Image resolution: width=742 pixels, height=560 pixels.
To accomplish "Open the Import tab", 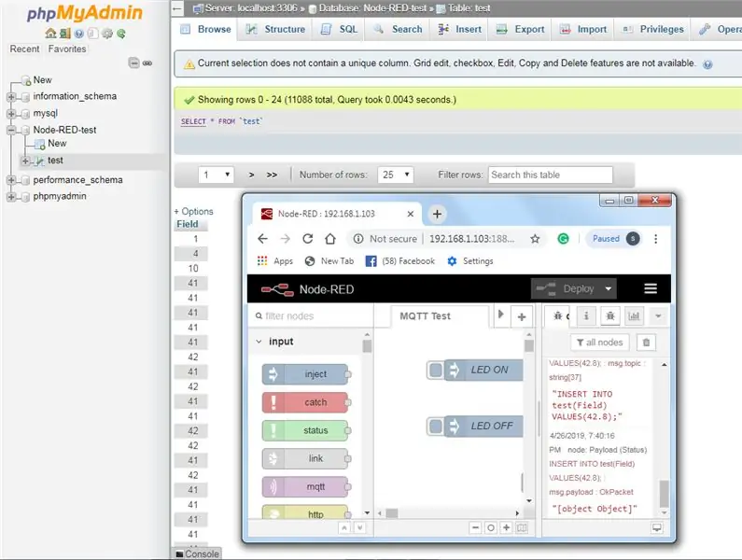I will [x=583, y=29].
